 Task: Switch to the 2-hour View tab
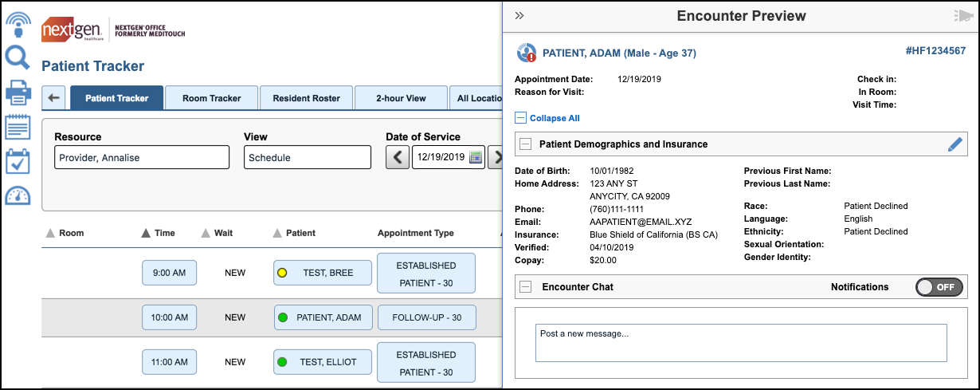click(x=401, y=98)
